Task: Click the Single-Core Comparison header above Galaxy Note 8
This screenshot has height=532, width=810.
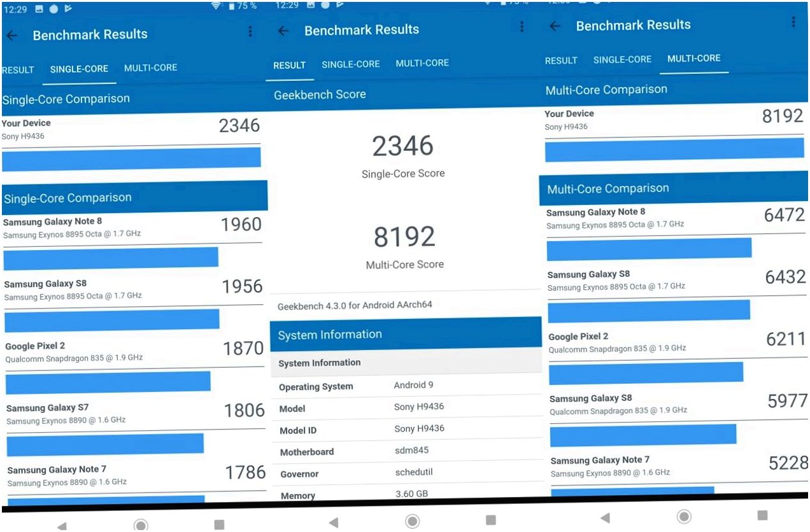Action: (134, 198)
